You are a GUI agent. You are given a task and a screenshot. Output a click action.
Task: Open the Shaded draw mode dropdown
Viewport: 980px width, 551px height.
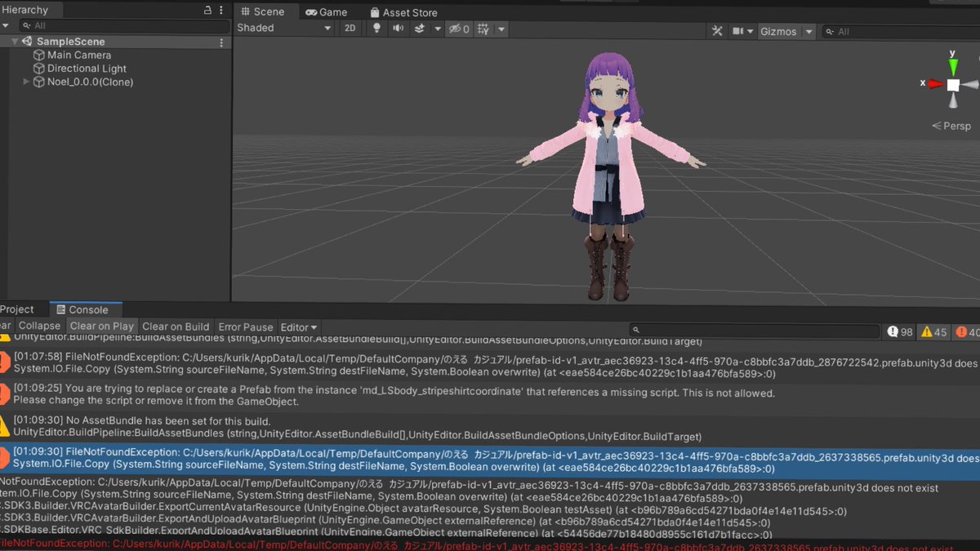[284, 29]
